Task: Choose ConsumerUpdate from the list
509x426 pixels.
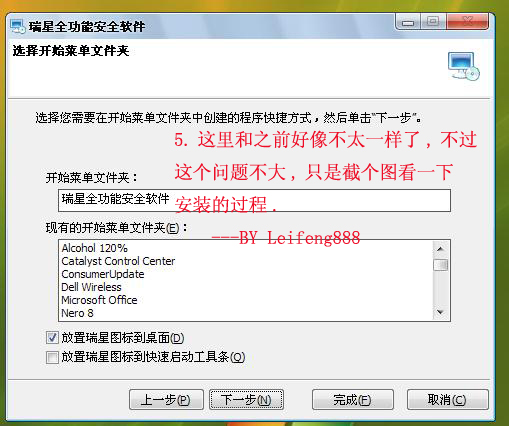Action: tap(103, 274)
